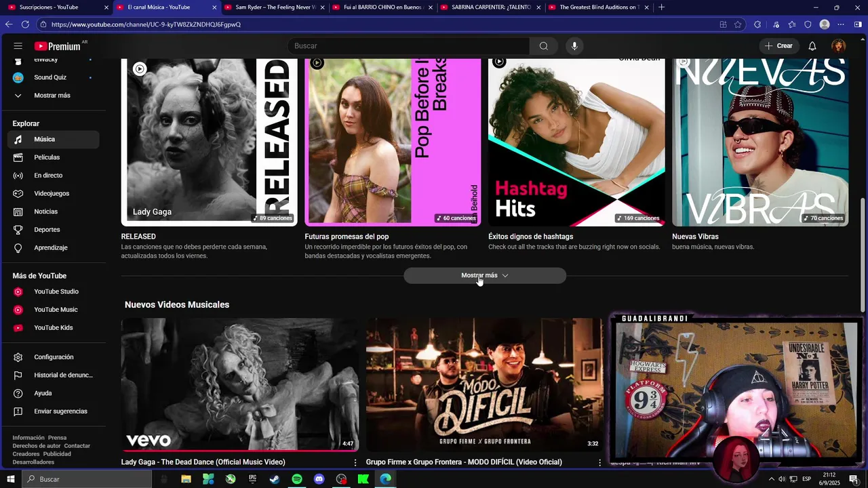Viewport: 868px width, 488px height.
Task: Go back in the browser
Action: coord(9,24)
